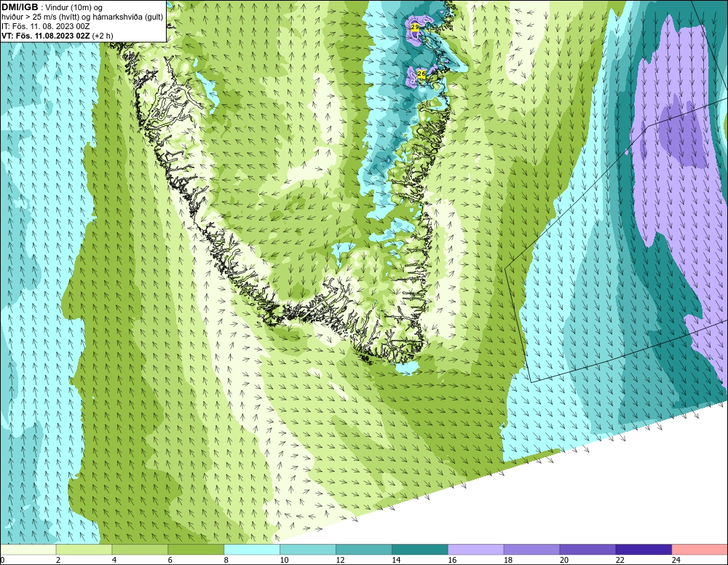Select the 8–10 m/s light cyan swatch

point(252,550)
